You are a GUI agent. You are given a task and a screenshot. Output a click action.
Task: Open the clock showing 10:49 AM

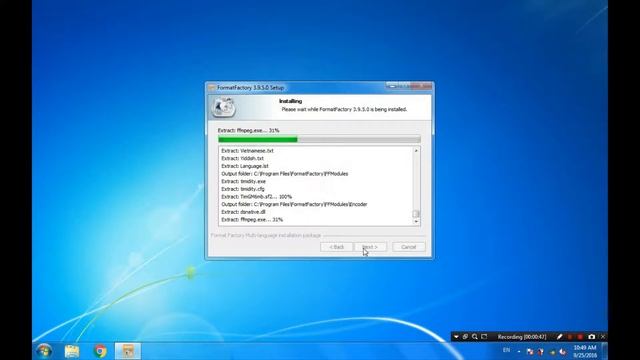pos(585,351)
